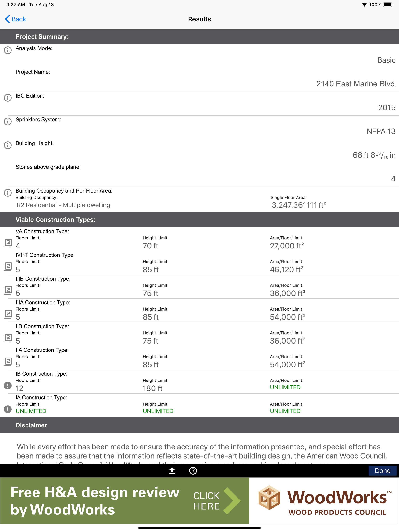The image size is (399, 532).
Task: Open the IBC Edition info icon
Action: tap(8, 98)
